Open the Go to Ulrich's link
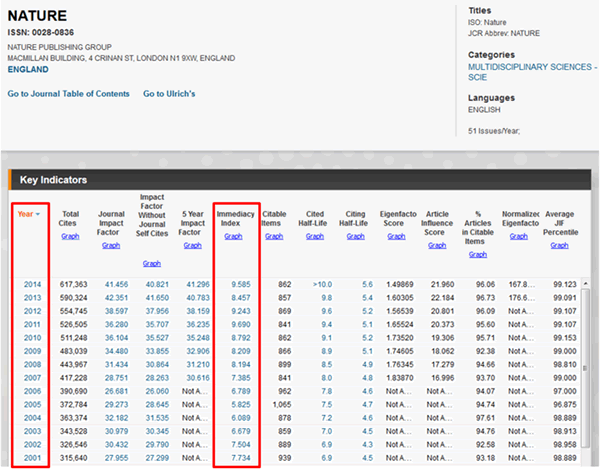This screenshot has width=600, height=470. coord(168,94)
